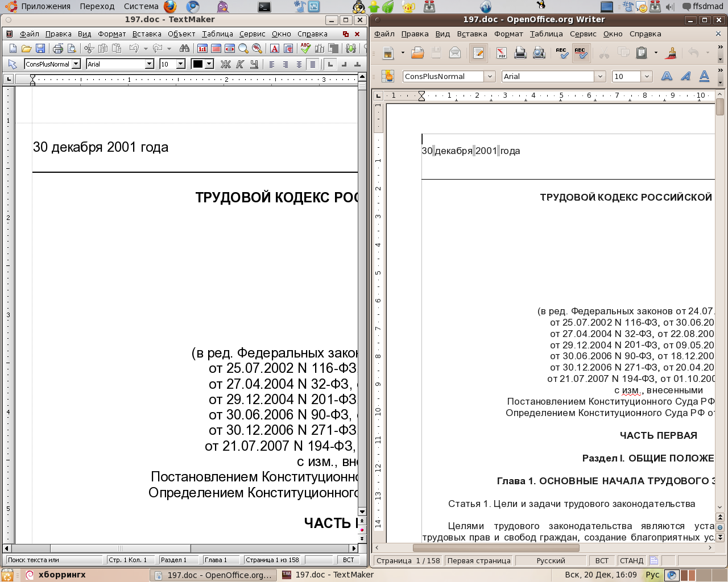Click the Save diskette icon in TextMaker
Screen dimensions: 728x582
click(40, 49)
